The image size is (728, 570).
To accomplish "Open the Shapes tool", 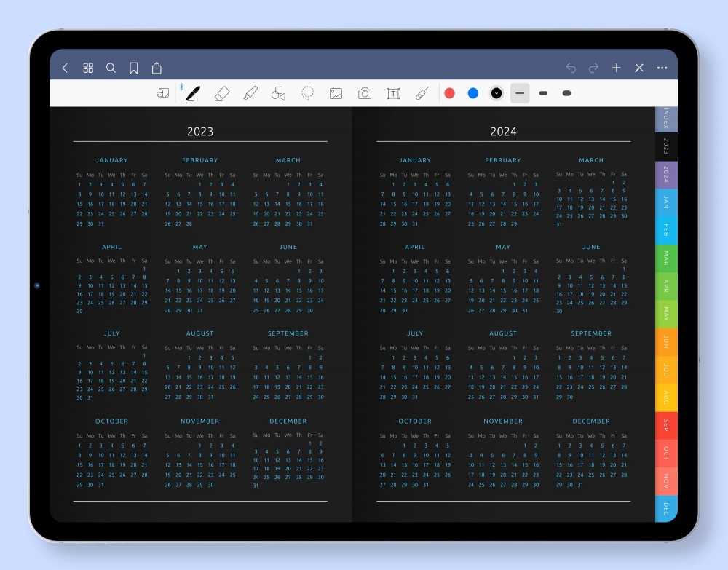I will [x=278, y=93].
